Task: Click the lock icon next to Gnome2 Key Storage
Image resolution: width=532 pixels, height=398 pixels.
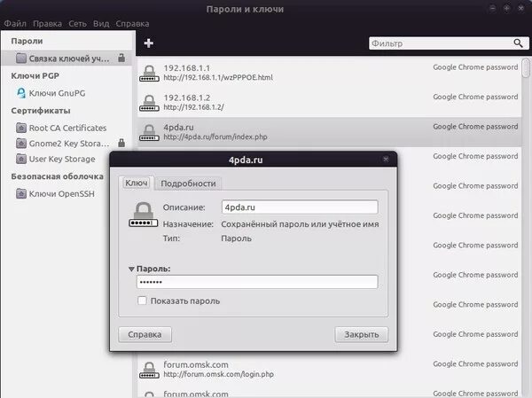Action: point(121,143)
